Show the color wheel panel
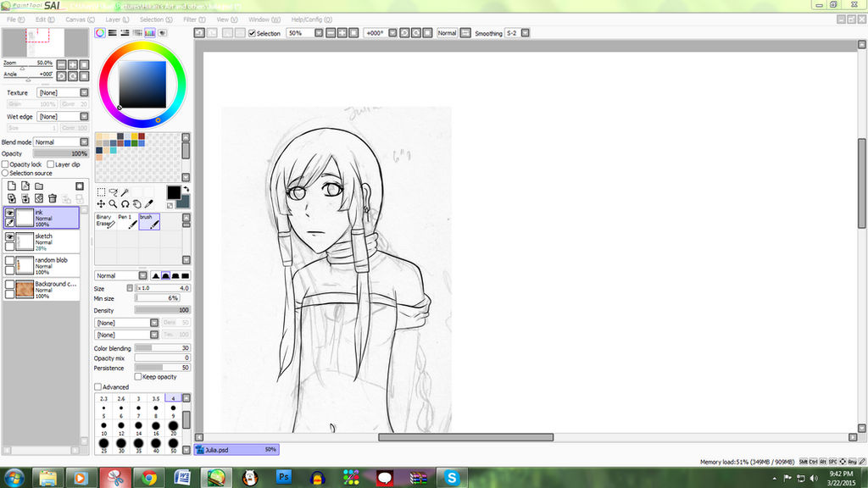 click(100, 33)
